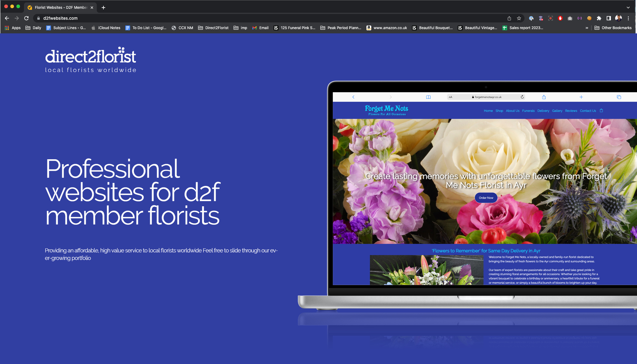Screen dimensions: 637x364
Task: Open the Apps bookmark shortcut
Action: [13, 28]
